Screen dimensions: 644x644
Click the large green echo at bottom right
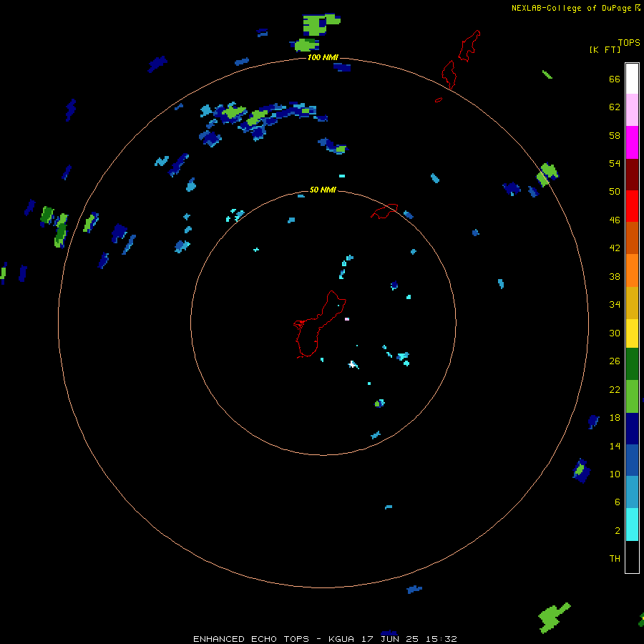[x=555, y=618]
